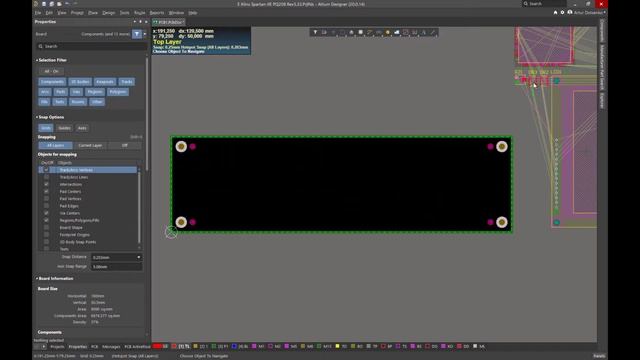Enable Pad Edges snapping checkbox
This screenshot has height=360, width=640.
click(46, 206)
